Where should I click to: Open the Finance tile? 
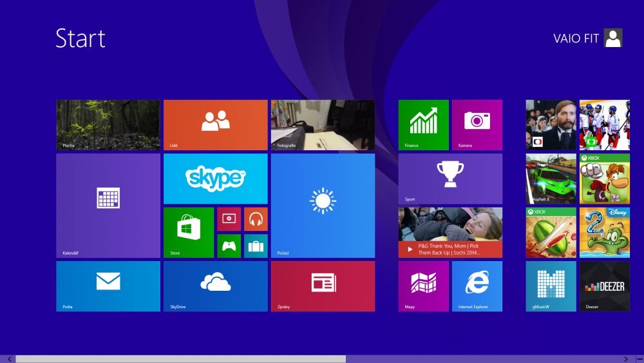coord(424,125)
